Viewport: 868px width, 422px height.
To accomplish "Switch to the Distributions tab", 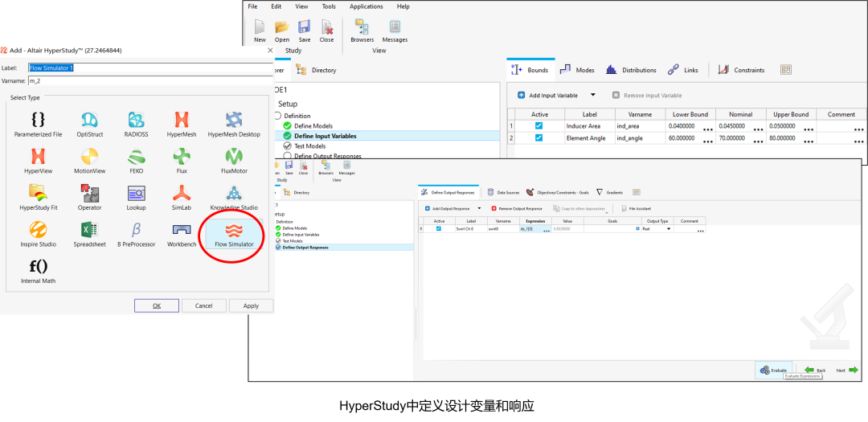I will coord(631,70).
